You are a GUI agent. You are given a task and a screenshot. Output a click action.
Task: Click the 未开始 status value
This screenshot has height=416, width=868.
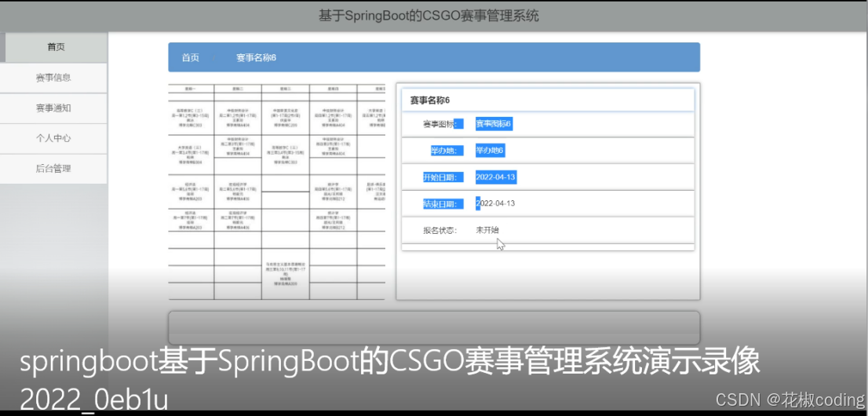coord(487,230)
